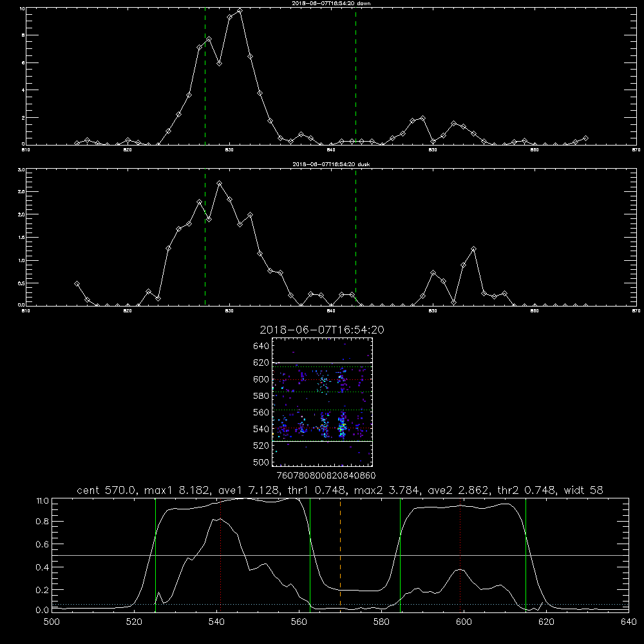Viewport: 644px width, 644px height.
Task: Click the '760780800820840860' x-axis labels under the image
Action: tap(326, 475)
